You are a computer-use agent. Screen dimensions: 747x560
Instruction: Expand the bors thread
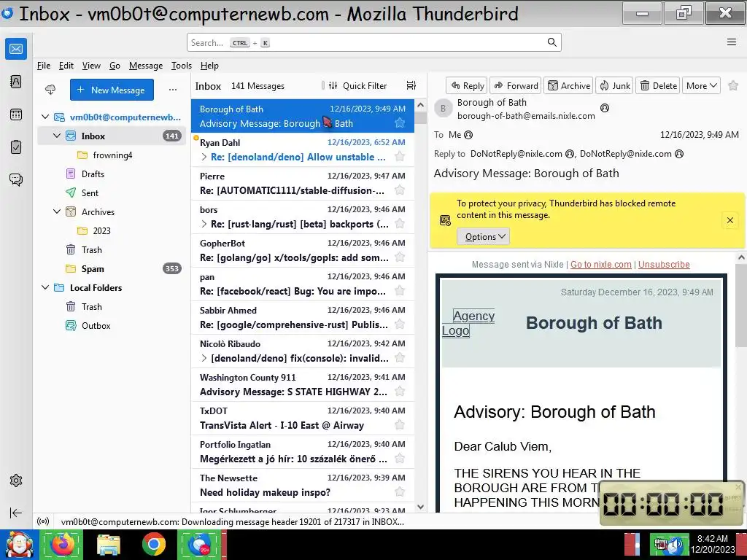point(204,224)
